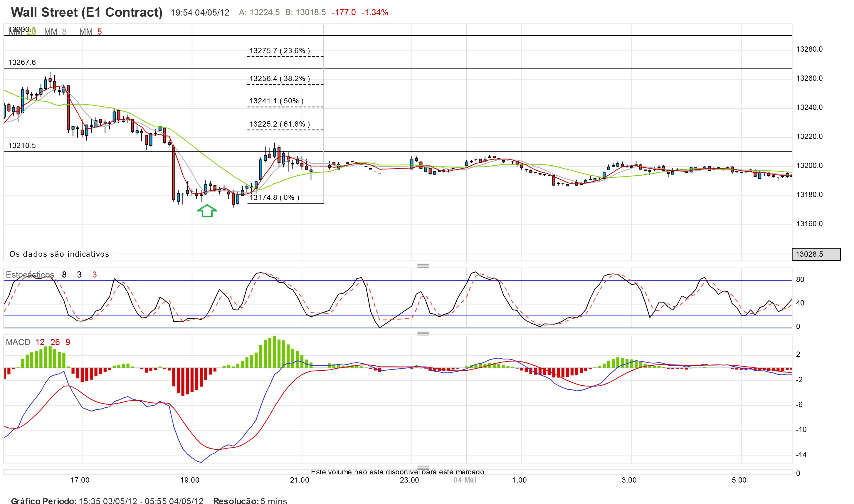Click the -1.34% percent change
Screen dimensions: 854x504
(374, 13)
